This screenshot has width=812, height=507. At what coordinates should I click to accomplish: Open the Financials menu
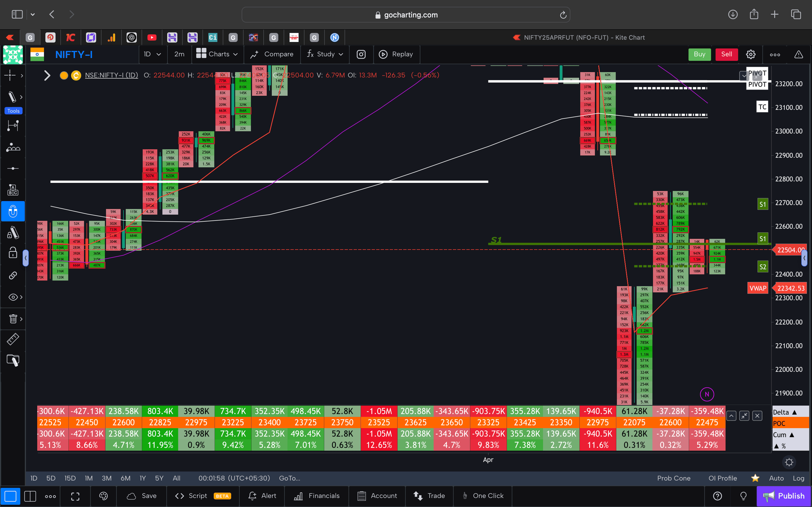(317, 496)
